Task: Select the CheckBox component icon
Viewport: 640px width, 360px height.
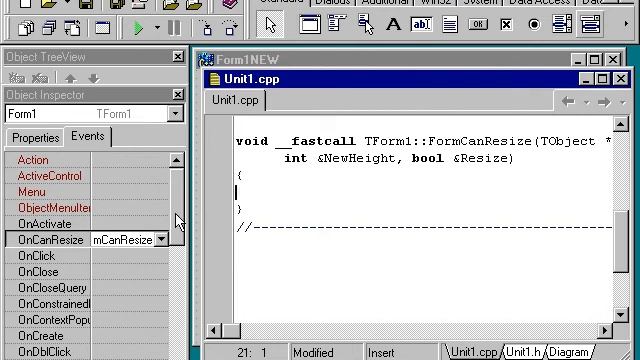Action: tap(506, 24)
